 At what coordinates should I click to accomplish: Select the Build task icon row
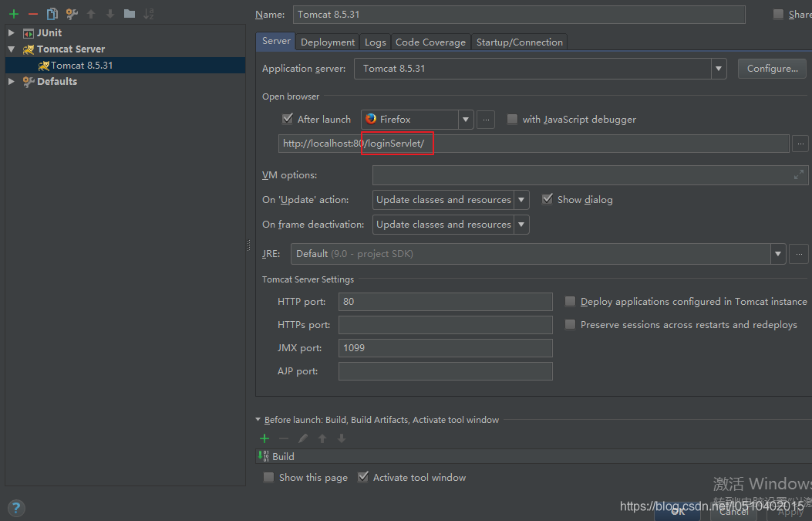tap(263, 456)
